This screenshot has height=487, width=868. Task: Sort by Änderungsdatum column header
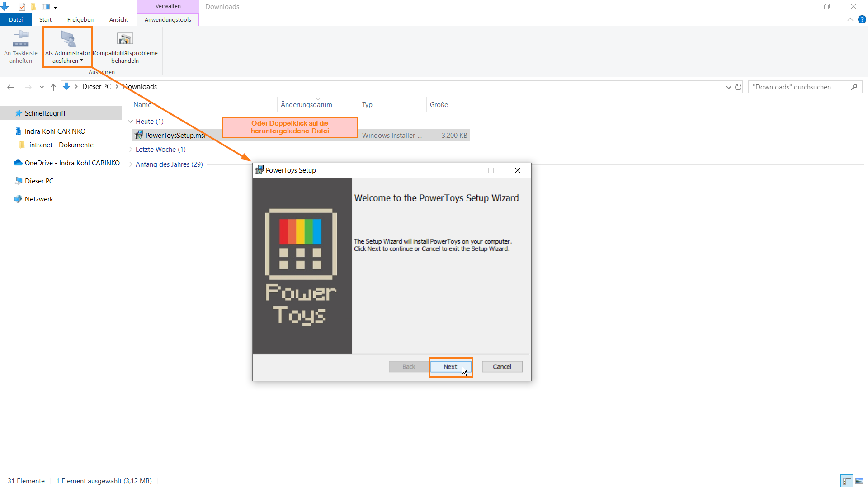point(307,105)
